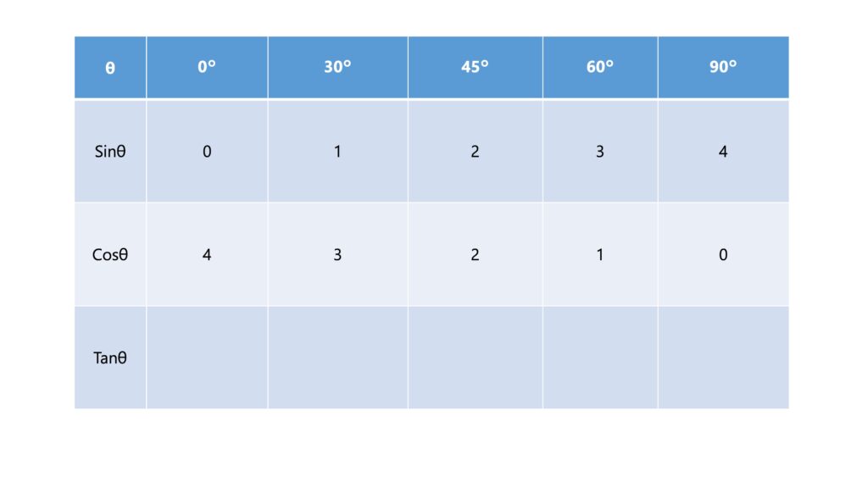Click the empty Tanθ cell under 0°
Viewport: 868px width, 488px height.
pyautogui.click(x=207, y=358)
